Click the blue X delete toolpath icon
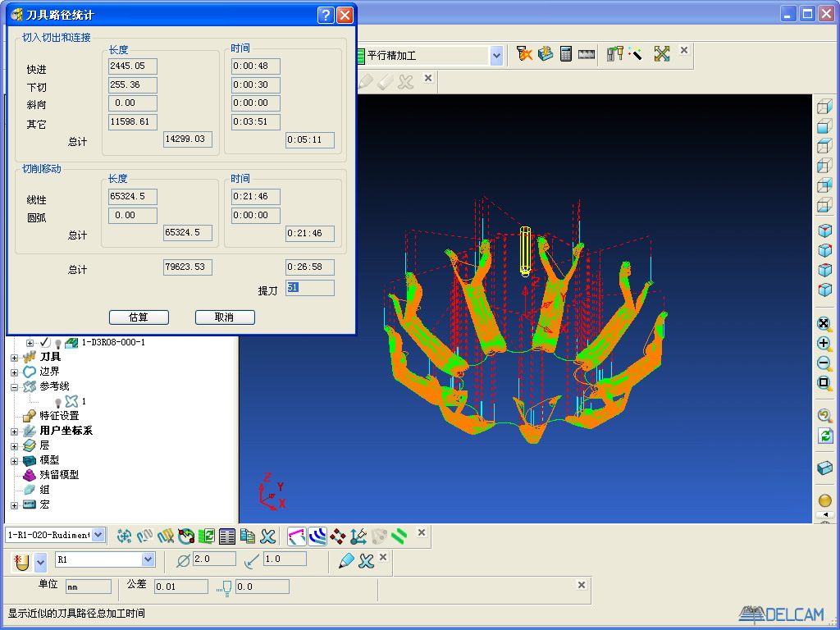The width and height of the screenshot is (840, 630). click(268, 536)
